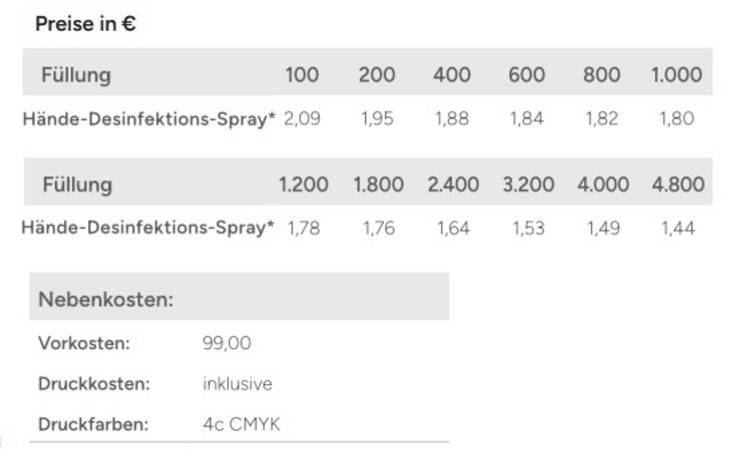Click the 400 filling quantity header
This screenshot has width=730, height=475.
(x=452, y=75)
